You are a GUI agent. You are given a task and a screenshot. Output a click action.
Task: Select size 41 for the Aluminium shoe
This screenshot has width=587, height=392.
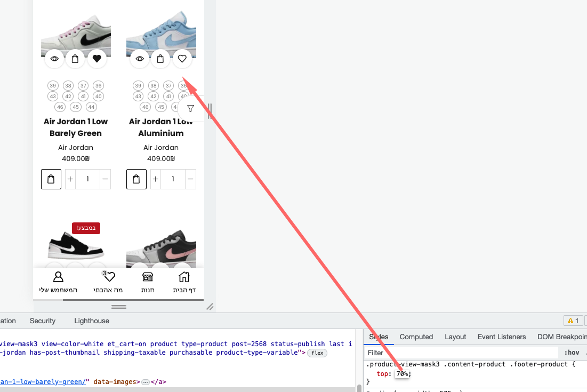(169, 97)
